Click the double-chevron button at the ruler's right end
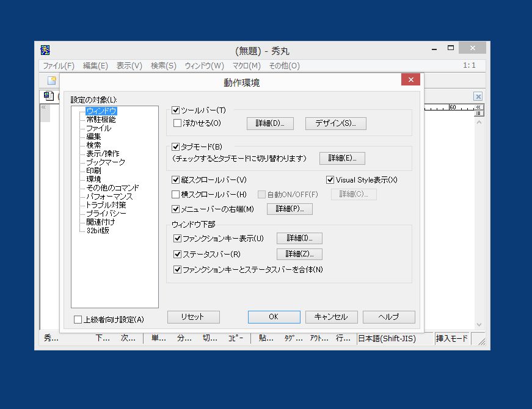 click(478, 107)
